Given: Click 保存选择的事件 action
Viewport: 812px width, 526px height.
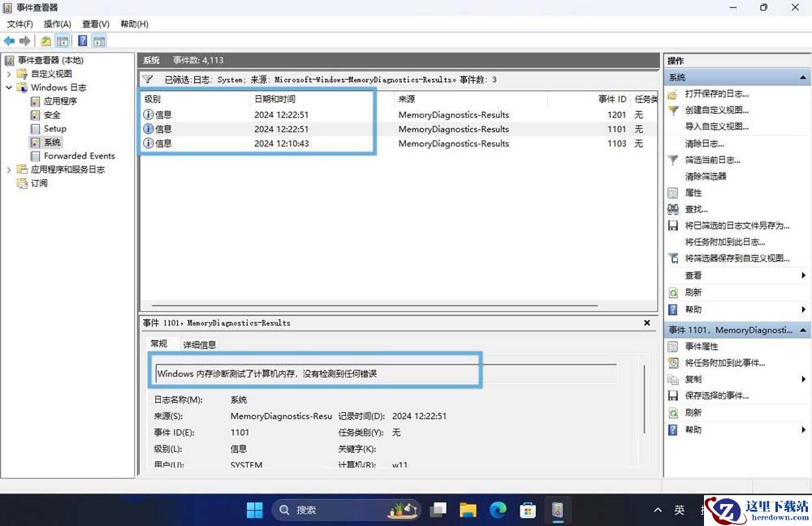Looking at the screenshot, I should click(x=717, y=396).
